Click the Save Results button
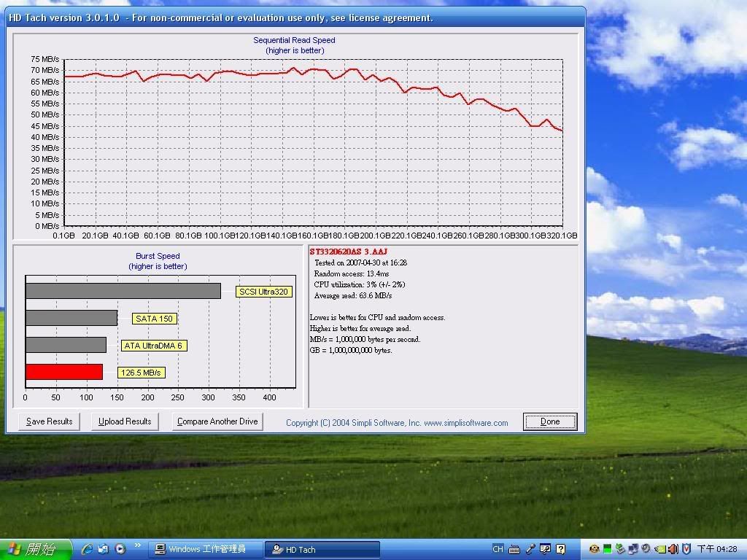Viewport: 747px width, 560px height. [x=50, y=421]
